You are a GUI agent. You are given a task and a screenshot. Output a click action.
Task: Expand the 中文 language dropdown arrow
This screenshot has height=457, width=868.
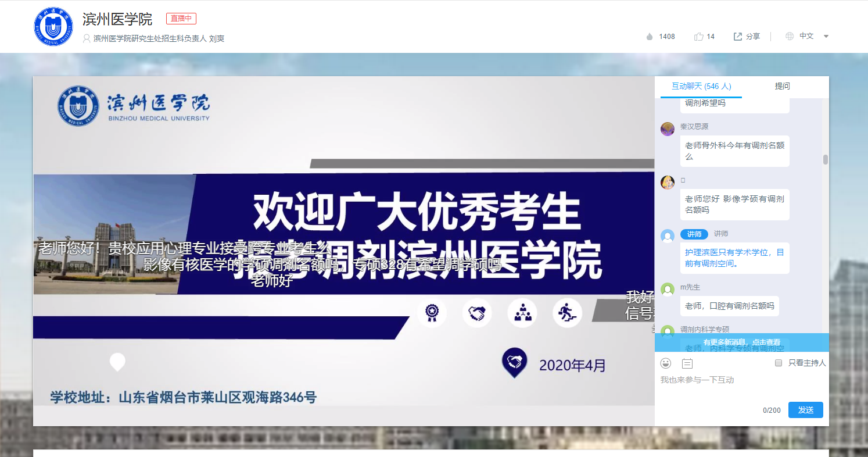click(826, 36)
